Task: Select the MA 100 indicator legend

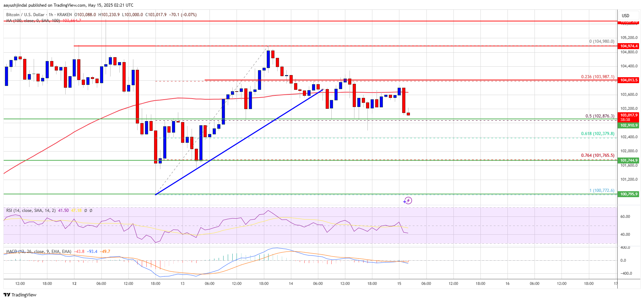Action: pyautogui.click(x=33, y=21)
